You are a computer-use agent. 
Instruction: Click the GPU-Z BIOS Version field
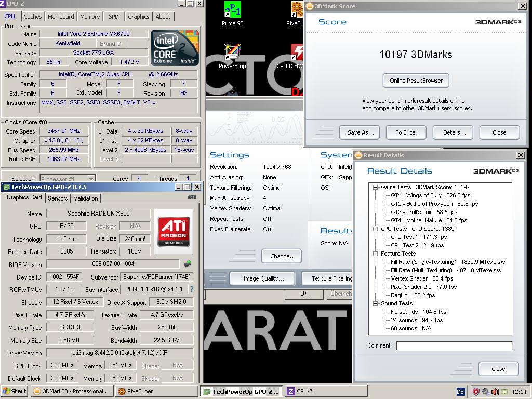(x=113, y=263)
